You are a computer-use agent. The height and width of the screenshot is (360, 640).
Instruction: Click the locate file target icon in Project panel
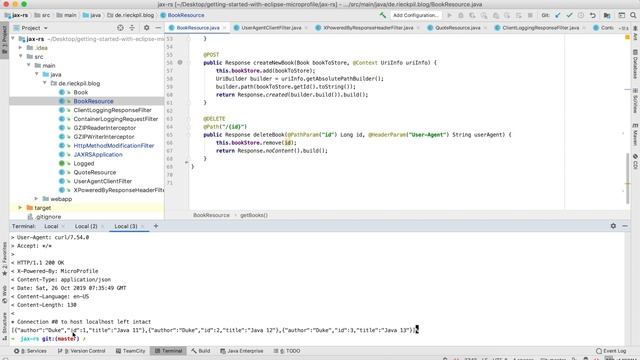click(x=120, y=28)
